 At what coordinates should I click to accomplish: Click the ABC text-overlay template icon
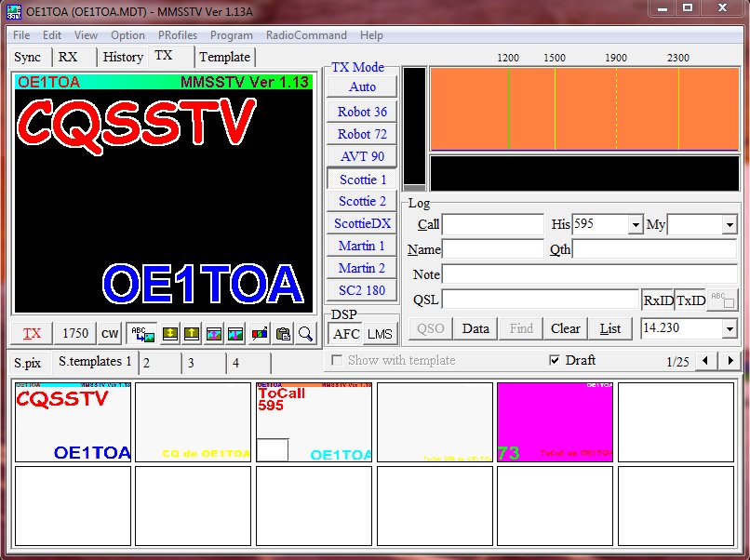[x=143, y=333]
